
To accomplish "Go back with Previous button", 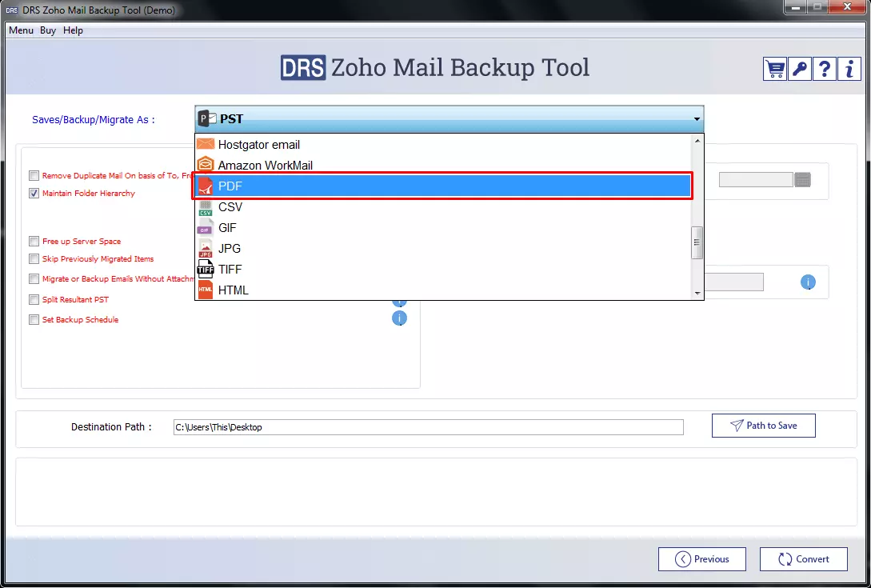I will click(x=702, y=559).
